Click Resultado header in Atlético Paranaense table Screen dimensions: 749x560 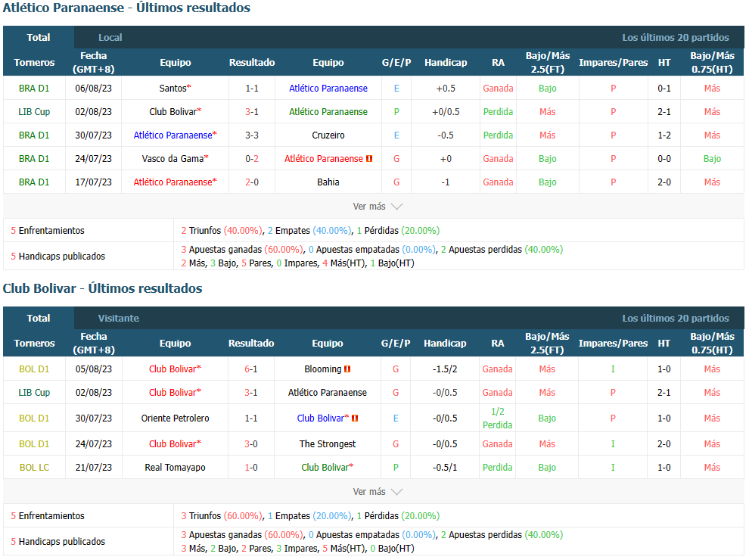(252, 62)
